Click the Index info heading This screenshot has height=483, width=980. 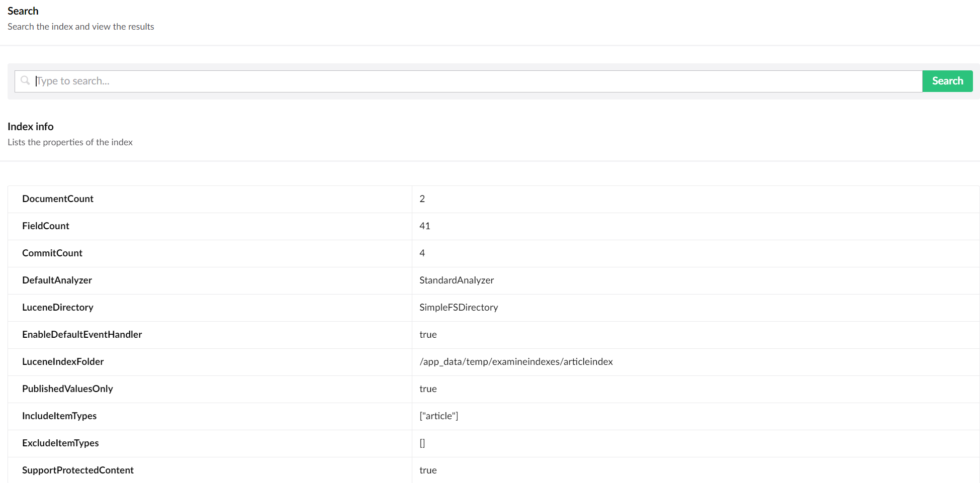pos(31,126)
